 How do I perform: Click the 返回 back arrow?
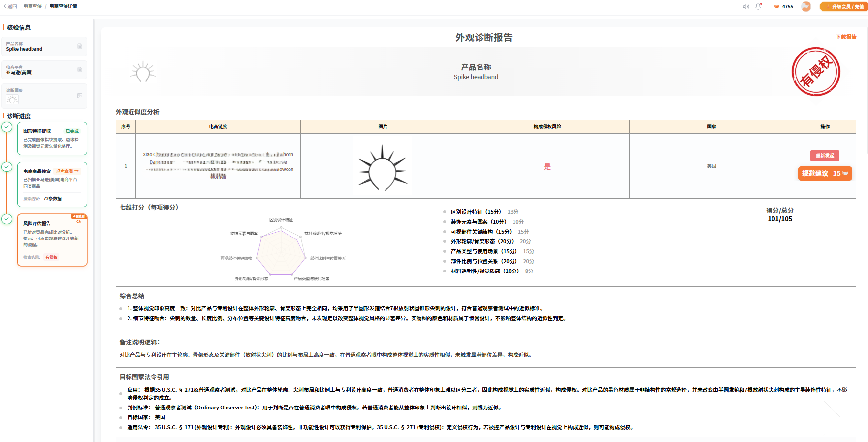[x=10, y=6]
